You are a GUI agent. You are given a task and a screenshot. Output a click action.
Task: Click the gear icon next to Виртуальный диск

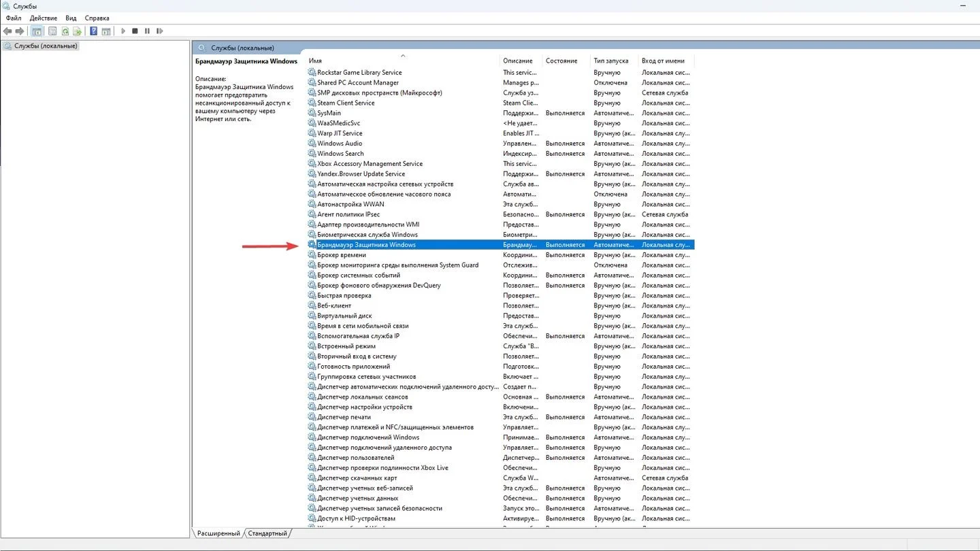(x=312, y=316)
